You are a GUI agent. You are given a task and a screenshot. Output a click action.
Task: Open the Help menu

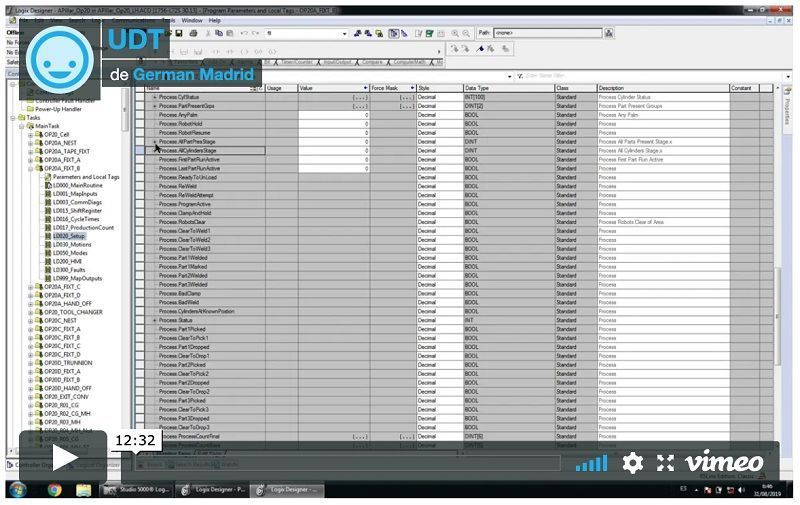tap(215, 20)
